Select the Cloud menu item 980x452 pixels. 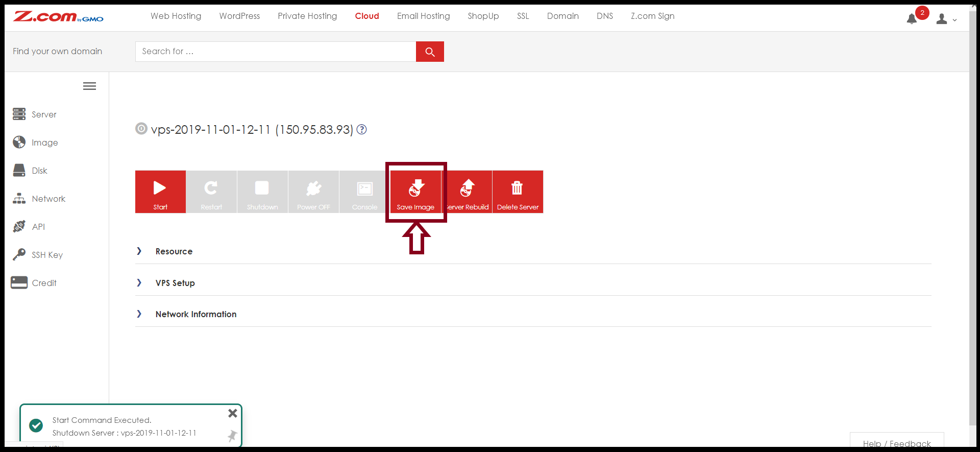[x=367, y=16]
